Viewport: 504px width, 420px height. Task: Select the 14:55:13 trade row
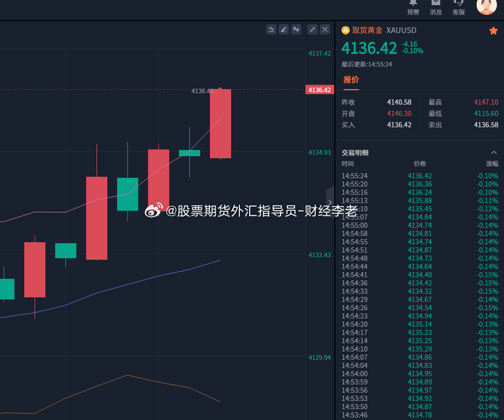point(420,200)
